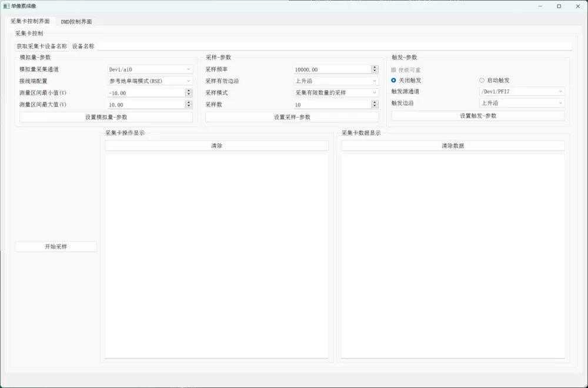
Task: Expand the 采样模式 dropdown list
Action: (x=336, y=93)
